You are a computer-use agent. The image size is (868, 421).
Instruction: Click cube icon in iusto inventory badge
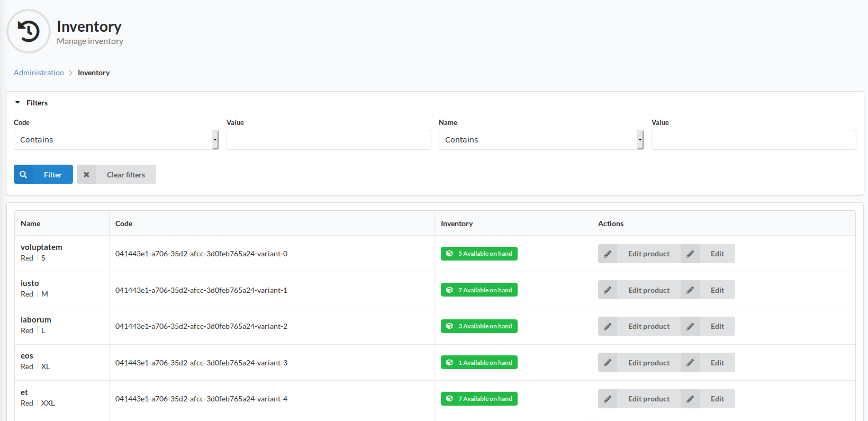tap(449, 290)
